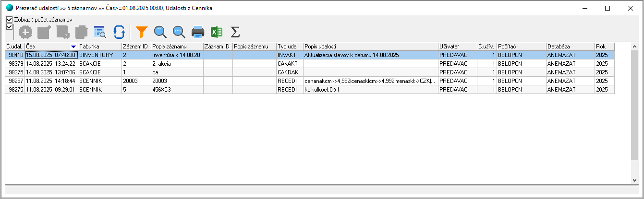644x199 pixels.
Task: Click the scrollbar up arrow of the grid
Action: click(635, 47)
